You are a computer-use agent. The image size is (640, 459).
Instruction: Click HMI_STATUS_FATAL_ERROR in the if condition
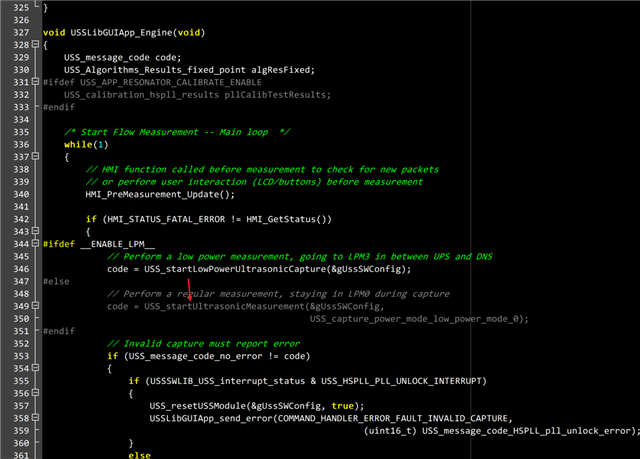(166, 219)
